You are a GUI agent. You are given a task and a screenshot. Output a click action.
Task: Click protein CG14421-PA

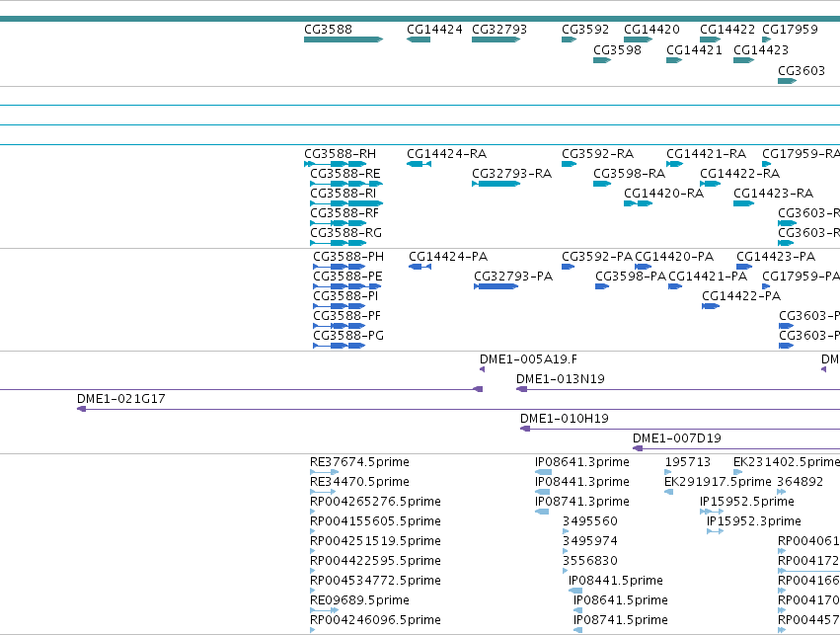click(707, 277)
